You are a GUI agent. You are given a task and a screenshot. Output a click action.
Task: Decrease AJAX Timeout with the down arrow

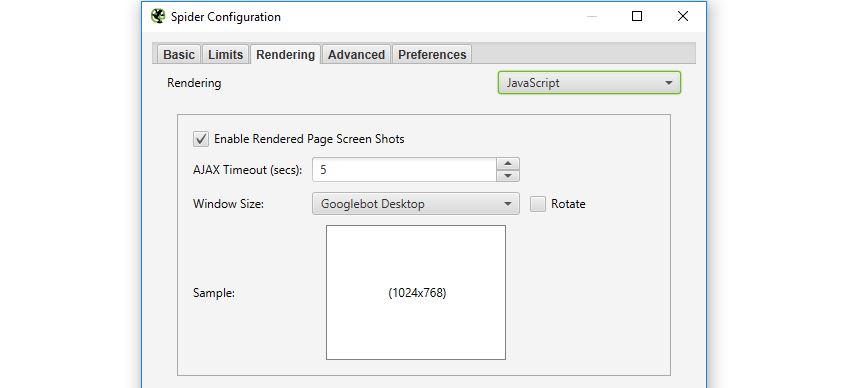point(508,176)
